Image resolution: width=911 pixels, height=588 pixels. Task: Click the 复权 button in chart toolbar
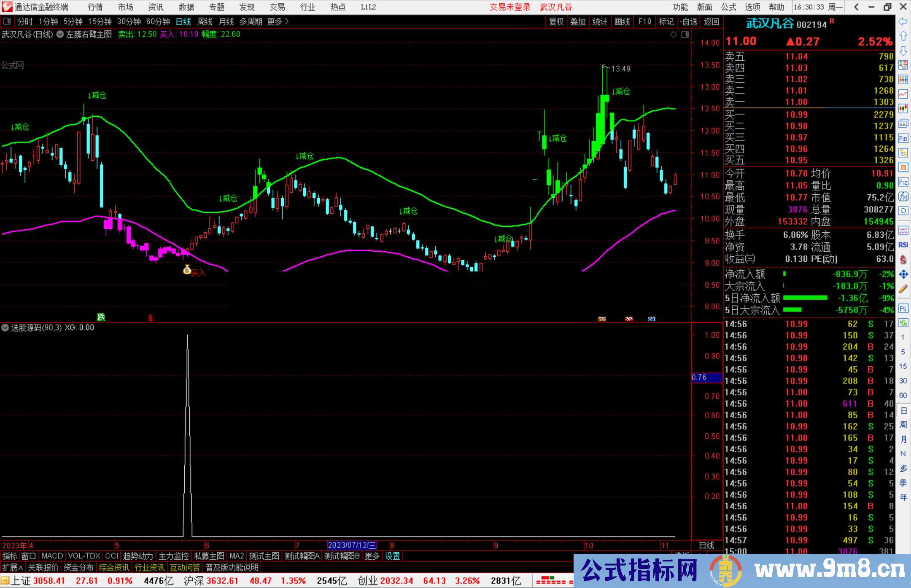(556, 21)
